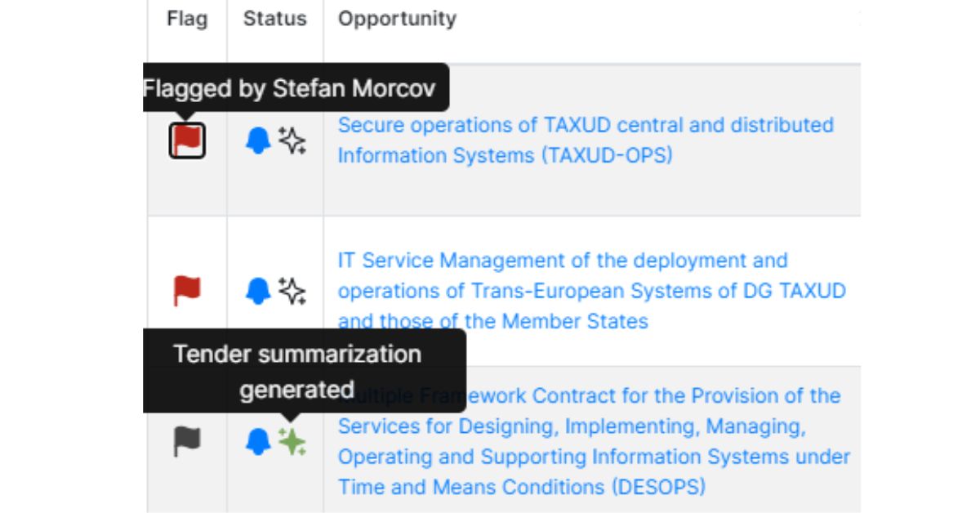Sort by the Status column header
Viewport: 980px width, 513px height.
coord(274,19)
